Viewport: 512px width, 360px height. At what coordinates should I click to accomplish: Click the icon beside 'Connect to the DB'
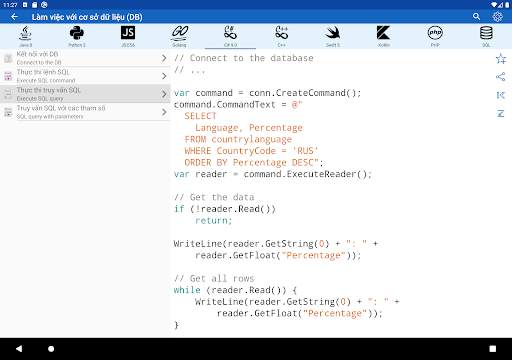click(x=8, y=58)
